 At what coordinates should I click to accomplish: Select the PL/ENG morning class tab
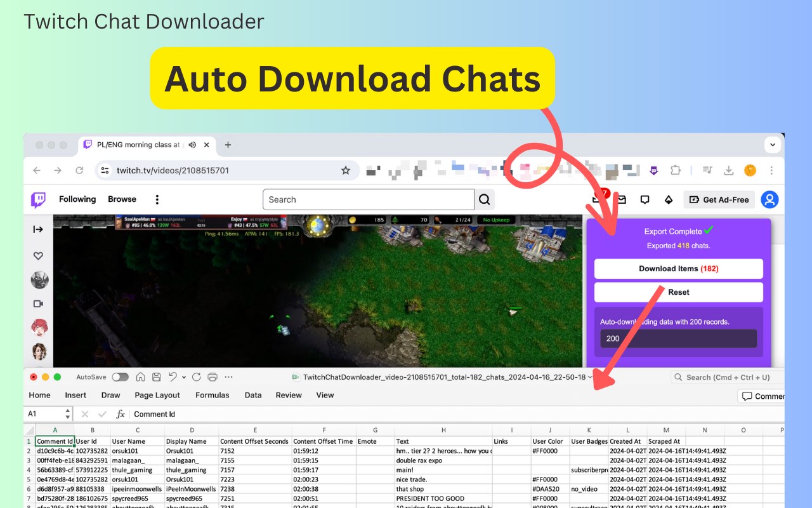147,145
